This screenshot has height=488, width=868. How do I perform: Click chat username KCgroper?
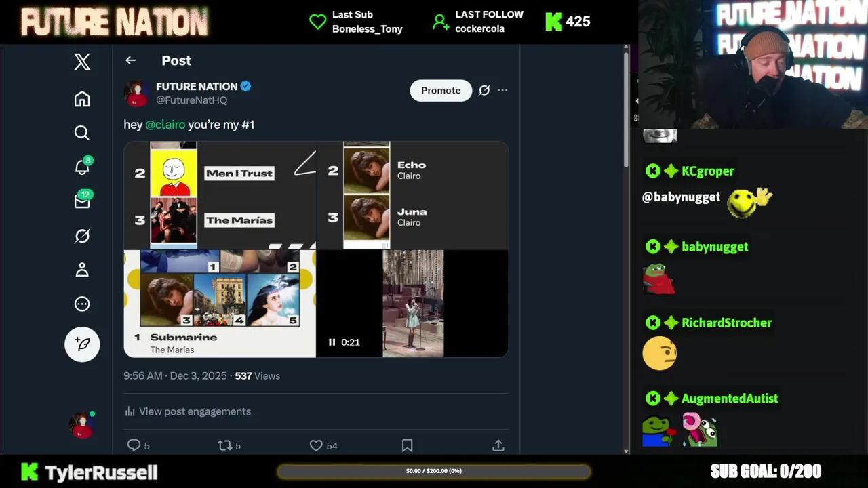(708, 171)
